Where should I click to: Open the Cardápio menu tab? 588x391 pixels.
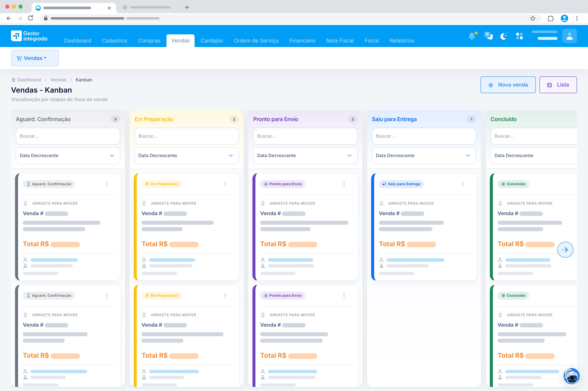(212, 41)
